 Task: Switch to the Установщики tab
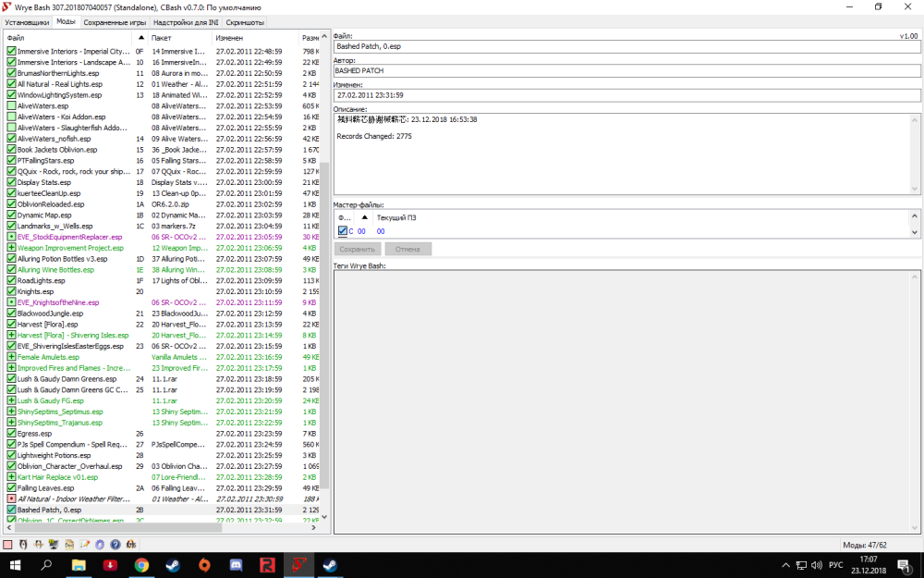pos(27,22)
